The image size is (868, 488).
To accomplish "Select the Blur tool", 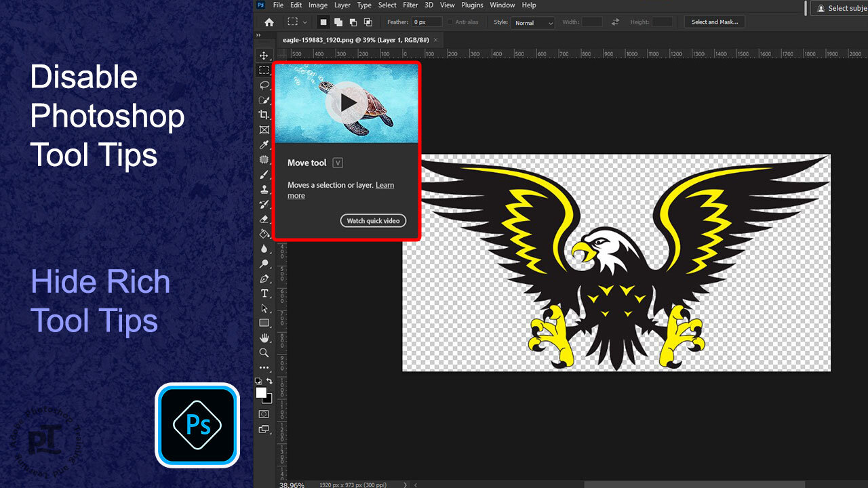I will (x=264, y=249).
